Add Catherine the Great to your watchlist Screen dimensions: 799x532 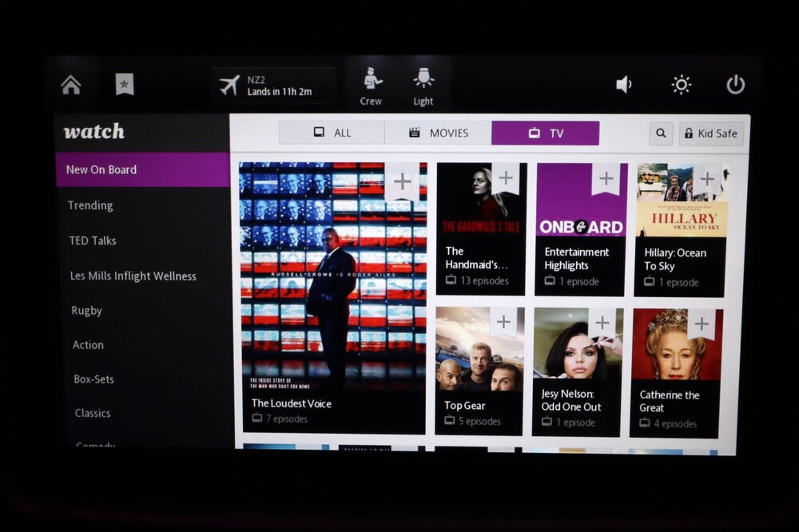(x=702, y=321)
